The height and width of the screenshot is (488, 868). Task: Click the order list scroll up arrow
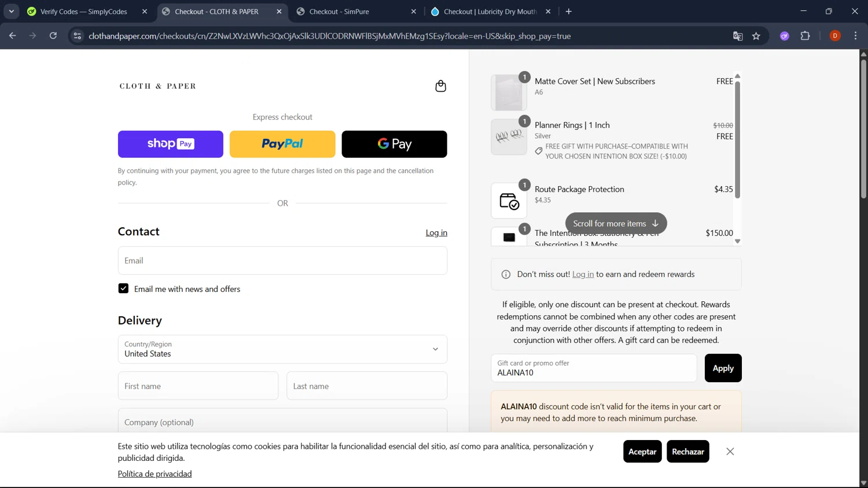(x=737, y=76)
